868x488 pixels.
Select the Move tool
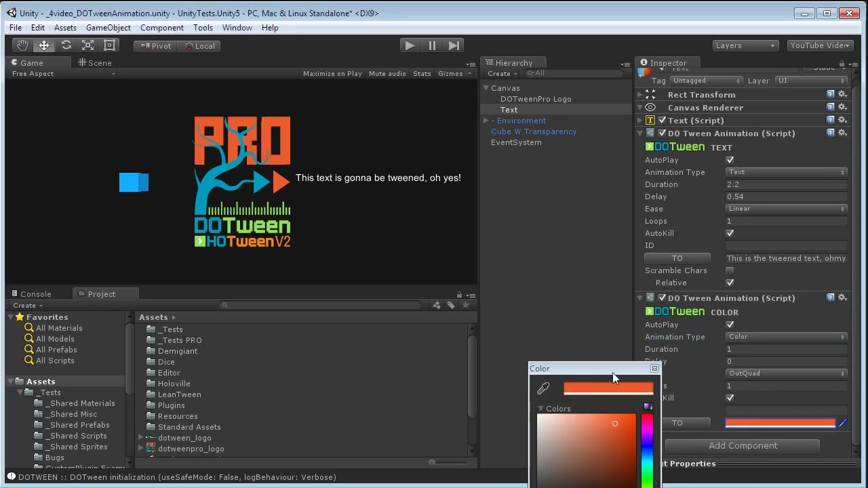pyautogui.click(x=44, y=45)
